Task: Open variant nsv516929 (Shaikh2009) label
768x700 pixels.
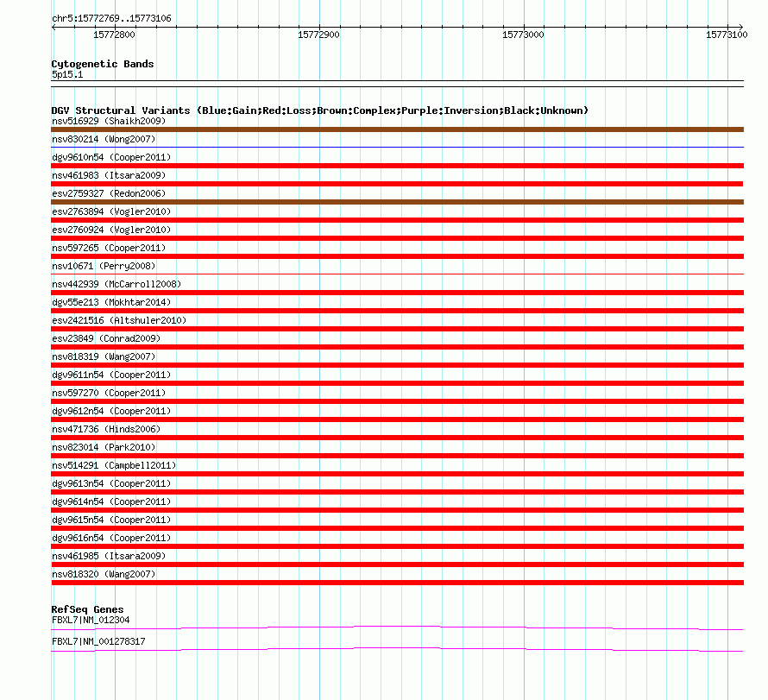Action: [109, 121]
